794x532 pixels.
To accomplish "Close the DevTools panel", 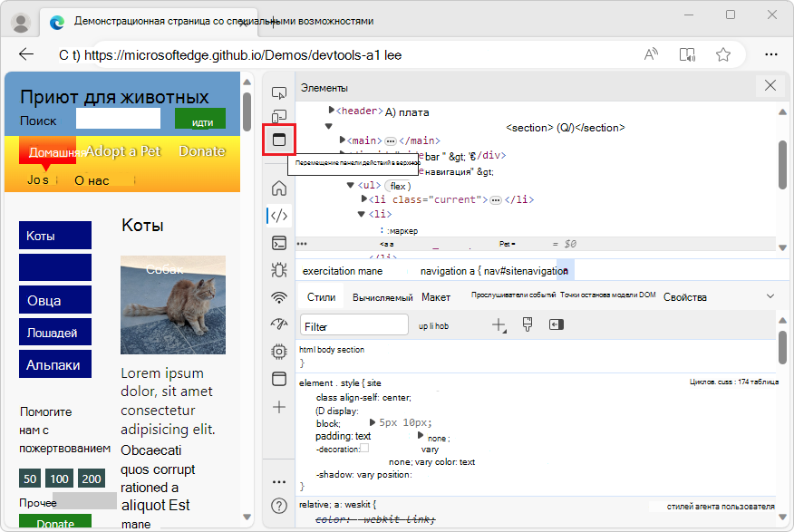I will [770, 85].
